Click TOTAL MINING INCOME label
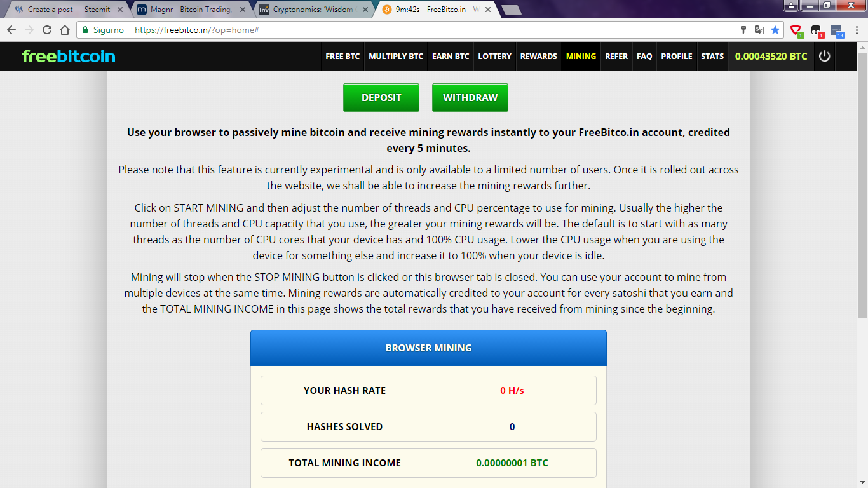 (x=344, y=463)
